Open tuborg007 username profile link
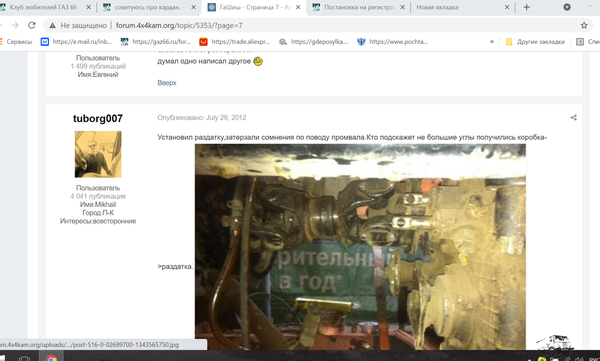 [x=98, y=119]
